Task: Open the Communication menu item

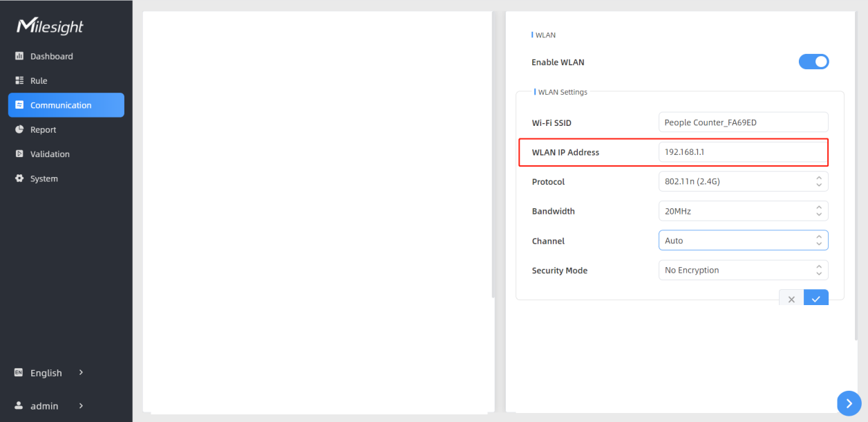Action: [66, 105]
